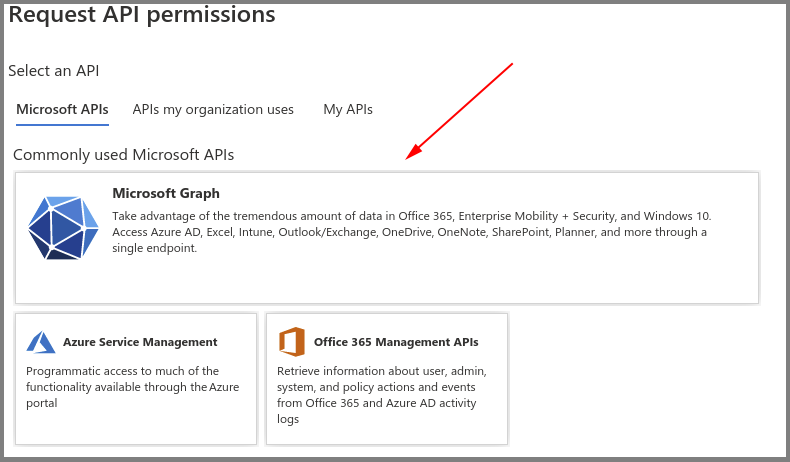Pick the Azure Service Management title
Screen dimensions: 790x462
140,342
